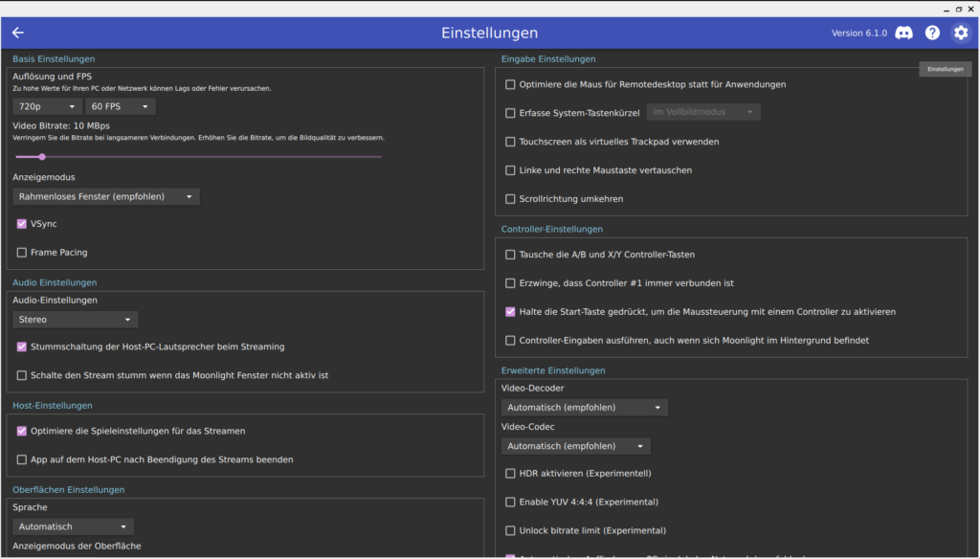
Task: Click the Controller-Einstellungen section heading
Action: tap(552, 229)
